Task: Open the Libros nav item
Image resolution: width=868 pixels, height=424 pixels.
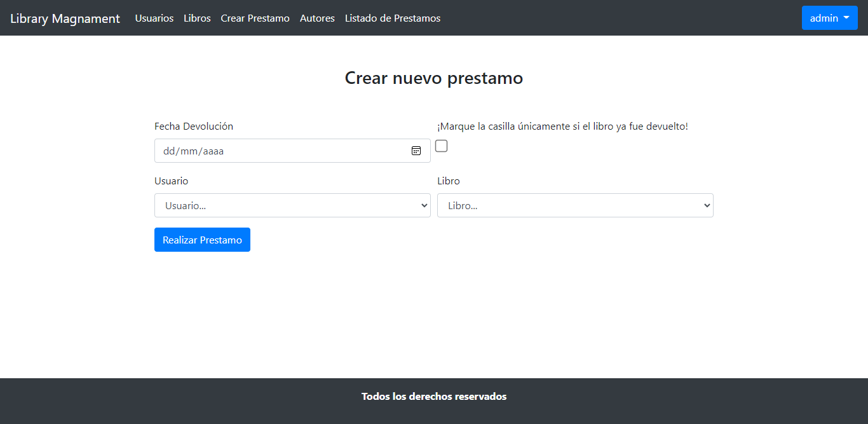Action: (197, 18)
